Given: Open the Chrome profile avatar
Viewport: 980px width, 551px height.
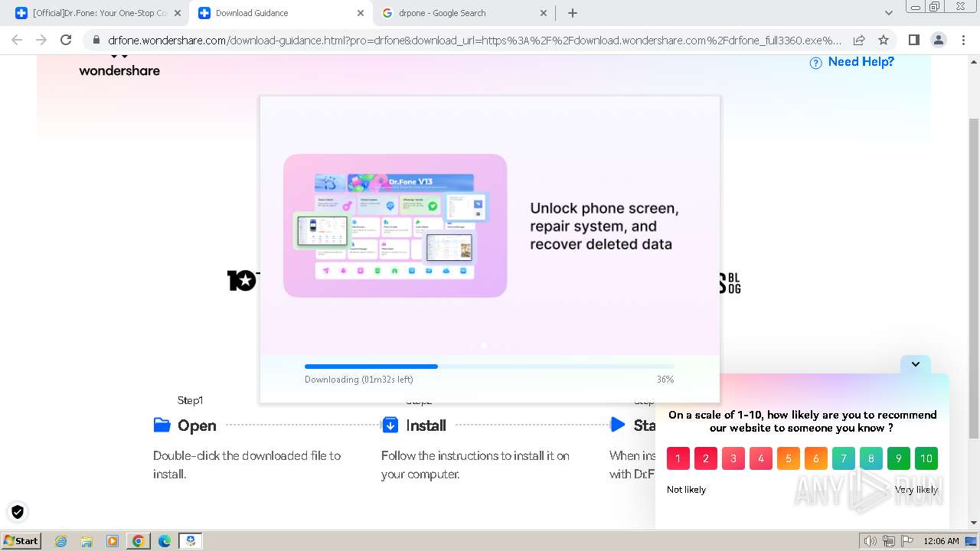Looking at the screenshot, I should coord(939,41).
